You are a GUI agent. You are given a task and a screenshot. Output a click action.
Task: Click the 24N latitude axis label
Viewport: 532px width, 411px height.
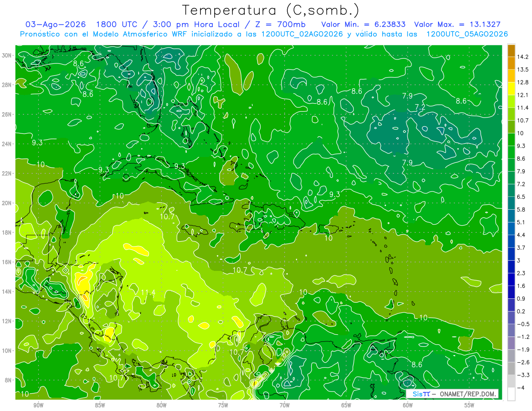tap(7, 144)
